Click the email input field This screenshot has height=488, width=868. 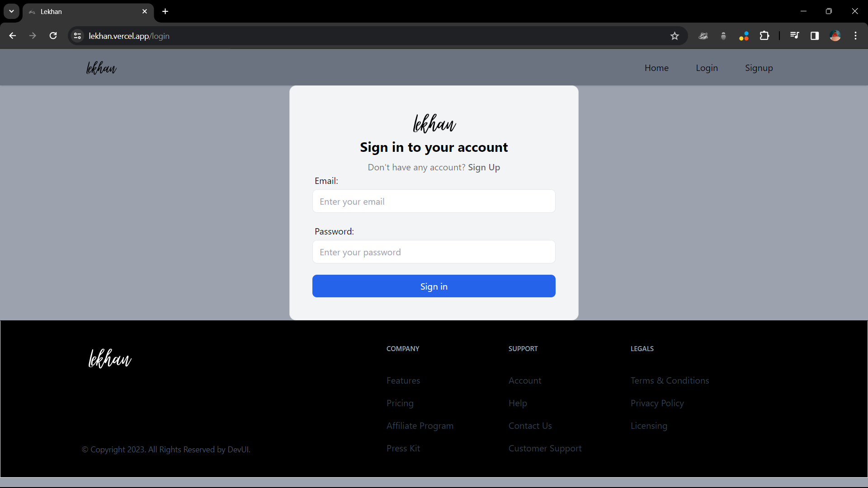coord(434,201)
